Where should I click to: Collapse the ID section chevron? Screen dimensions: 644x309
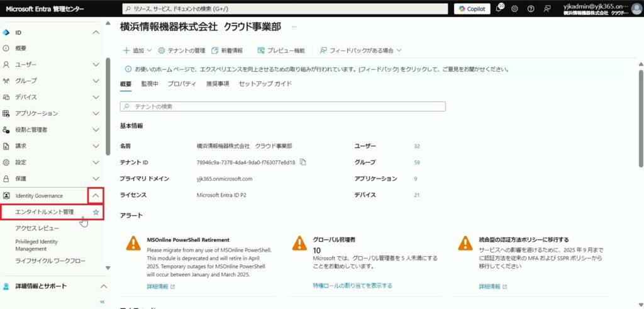pyautogui.click(x=96, y=32)
